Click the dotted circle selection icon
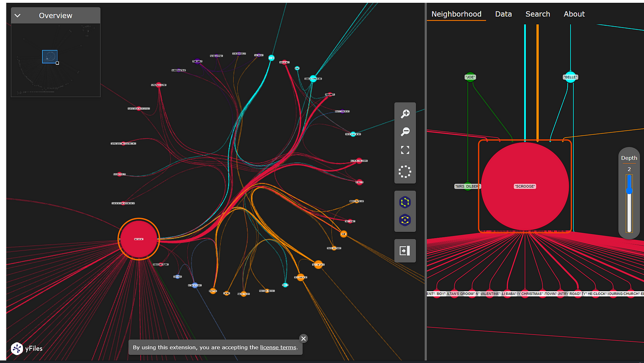This screenshot has height=363, width=644. 405,172
